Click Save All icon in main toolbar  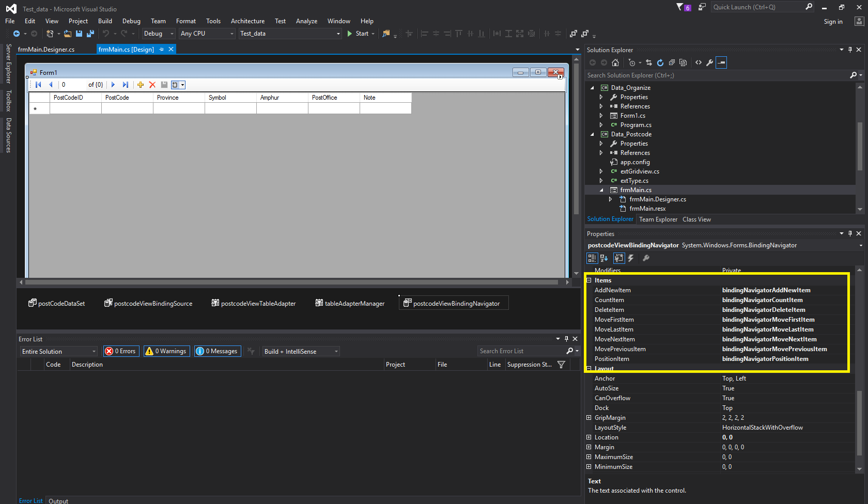tap(90, 34)
